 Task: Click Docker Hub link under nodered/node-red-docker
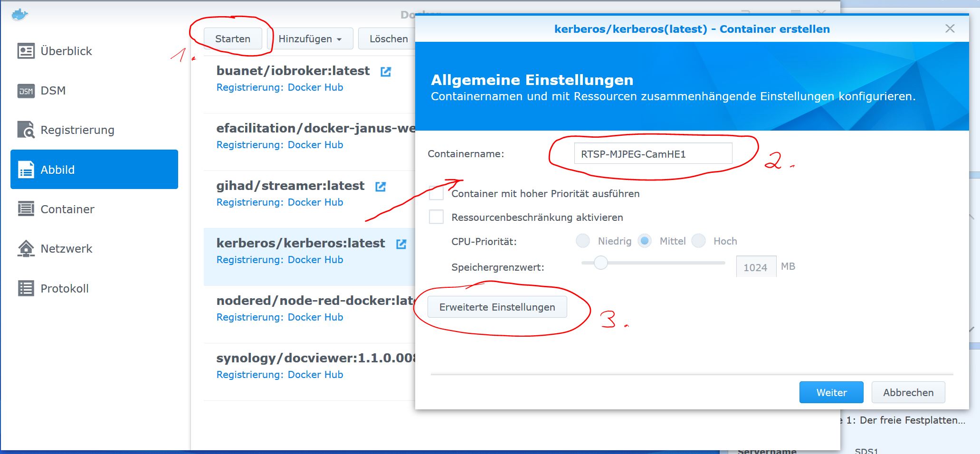(x=315, y=317)
